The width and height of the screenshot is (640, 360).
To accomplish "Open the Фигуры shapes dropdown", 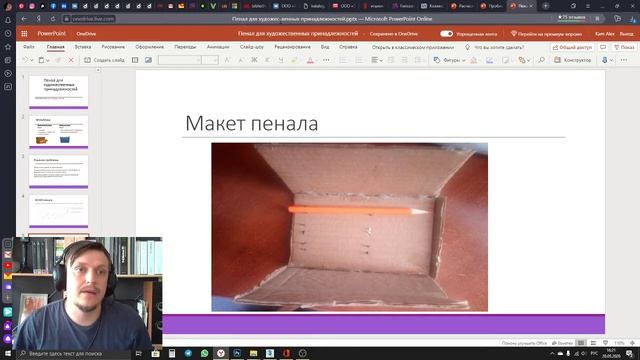I will point(449,60).
